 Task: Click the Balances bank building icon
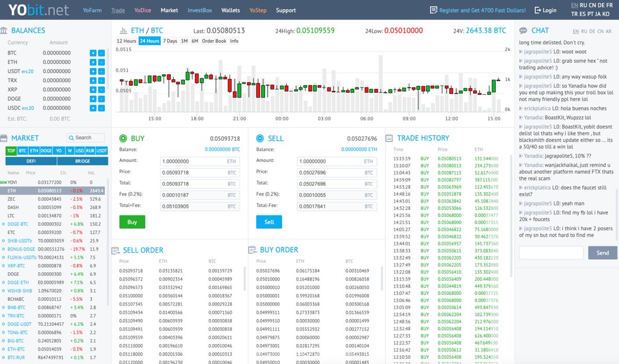[x=4, y=30]
